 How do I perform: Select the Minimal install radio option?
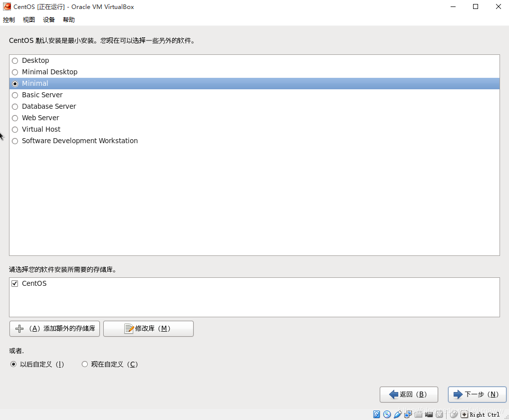point(15,84)
